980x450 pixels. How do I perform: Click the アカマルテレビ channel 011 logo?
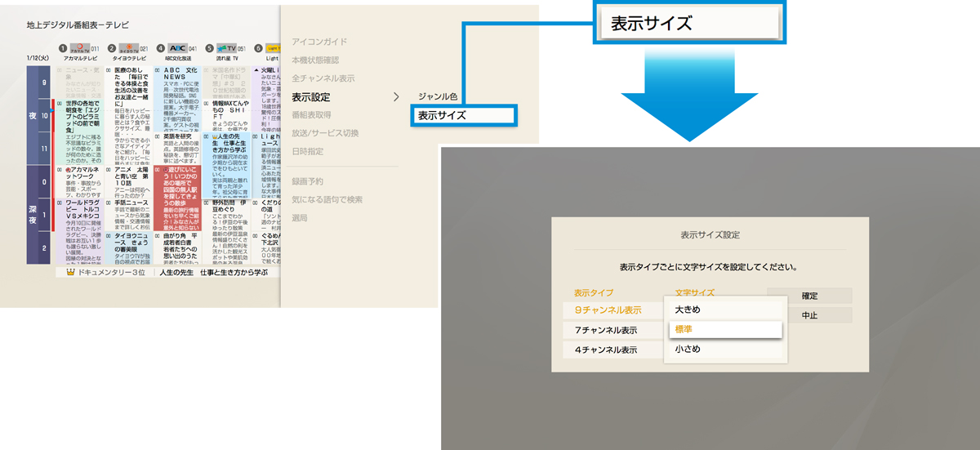80,49
